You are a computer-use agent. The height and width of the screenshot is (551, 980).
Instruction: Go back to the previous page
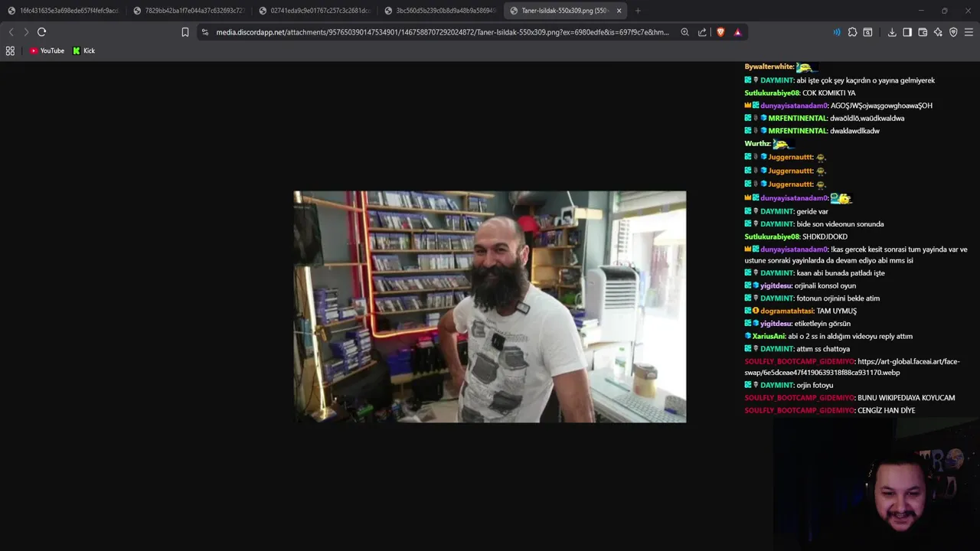coord(11,32)
